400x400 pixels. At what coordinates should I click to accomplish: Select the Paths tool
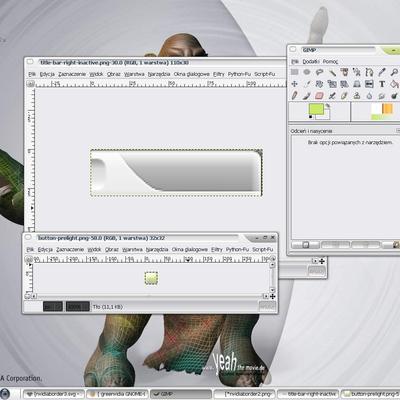(369, 72)
